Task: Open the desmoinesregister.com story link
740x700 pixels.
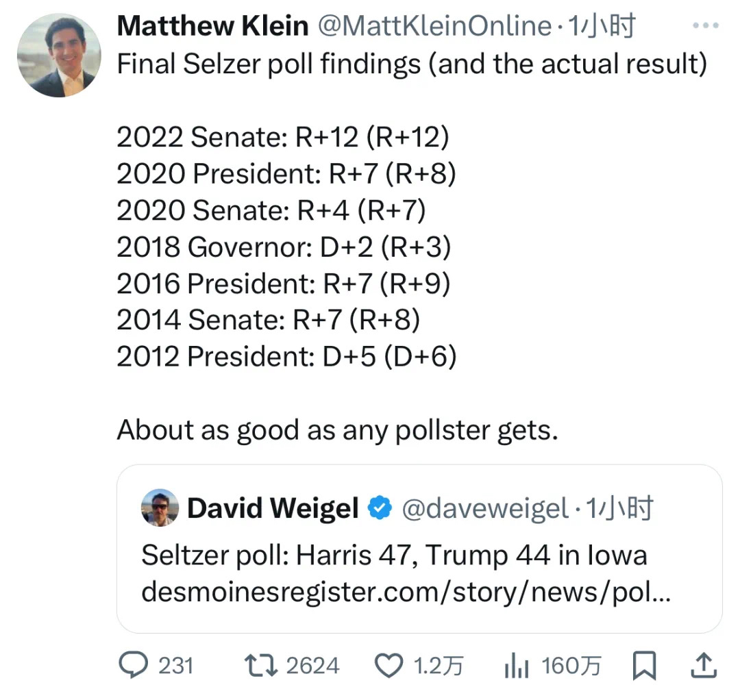Action: [406, 591]
